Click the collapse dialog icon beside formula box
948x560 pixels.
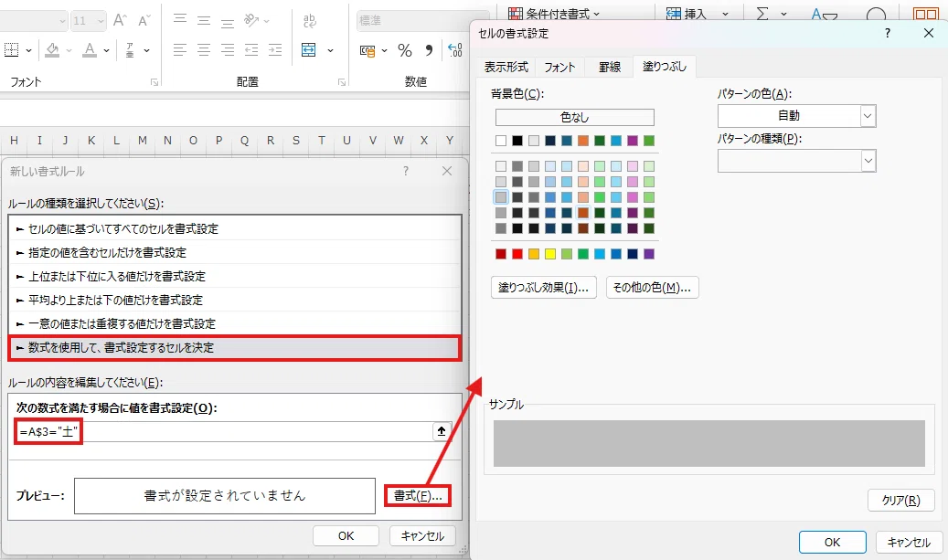[x=442, y=430]
